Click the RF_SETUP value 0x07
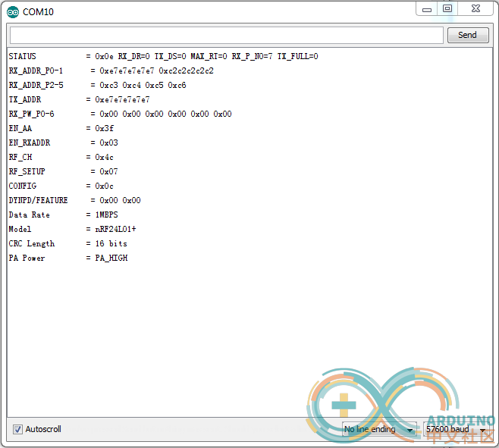The image size is (499, 448). [x=108, y=171]
